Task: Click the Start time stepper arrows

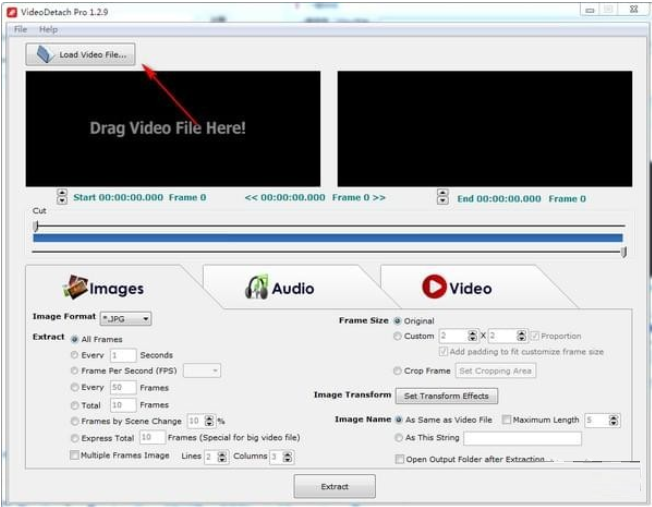Action: coord(62,197)
